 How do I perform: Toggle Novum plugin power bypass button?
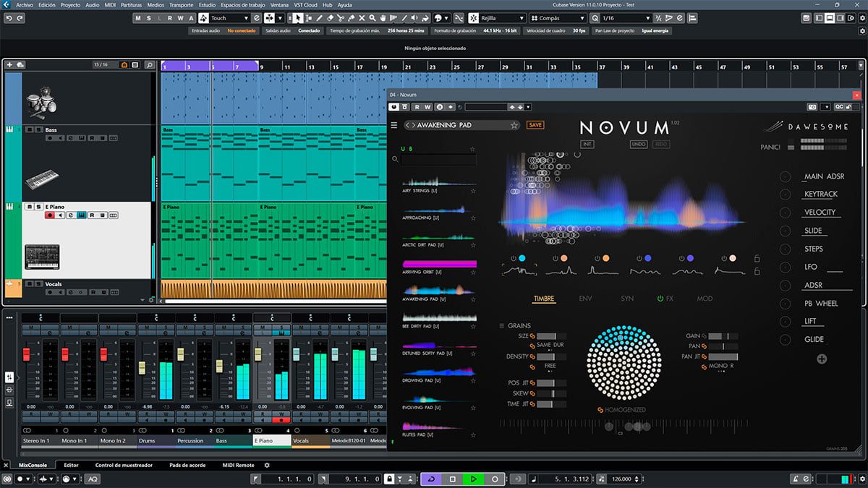[x=394, y=107]
